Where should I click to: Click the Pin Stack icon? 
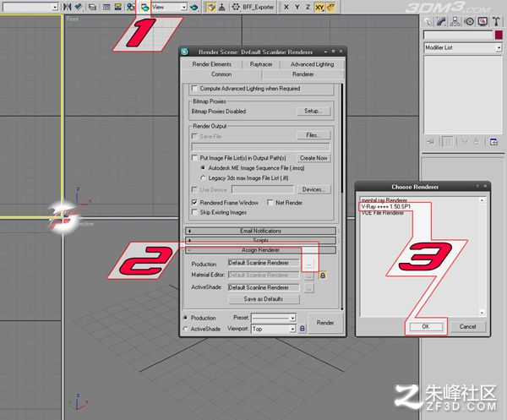coord(431,142)
